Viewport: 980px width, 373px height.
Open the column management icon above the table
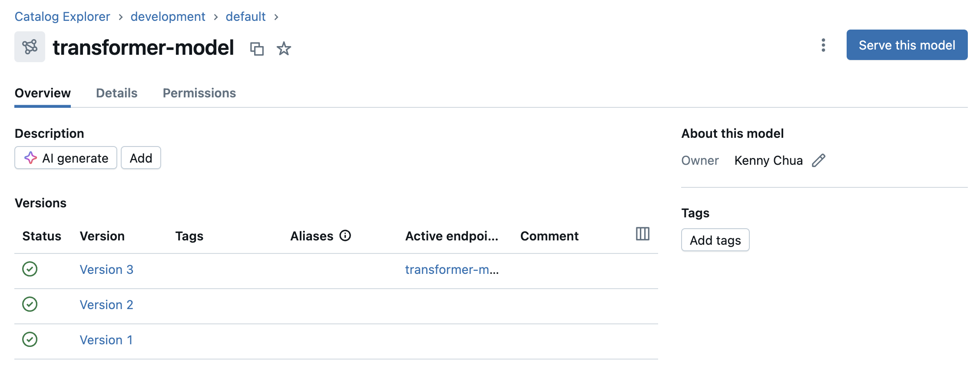tap(642, 234)
